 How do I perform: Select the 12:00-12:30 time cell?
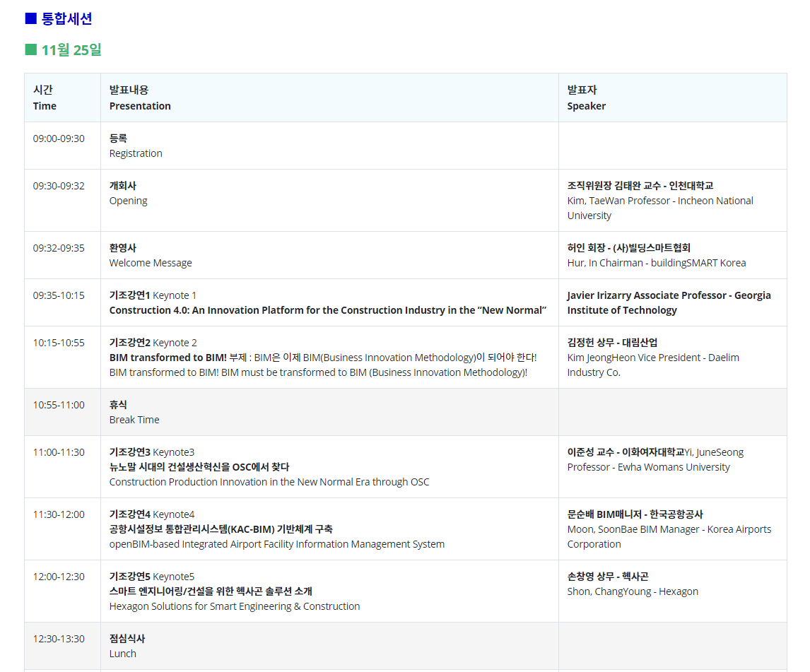62,591
